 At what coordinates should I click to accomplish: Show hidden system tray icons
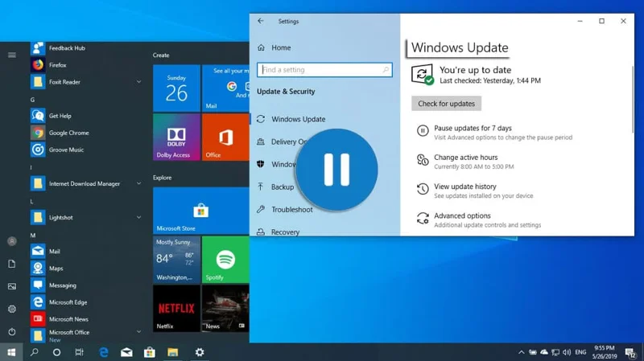click(521, 352)
